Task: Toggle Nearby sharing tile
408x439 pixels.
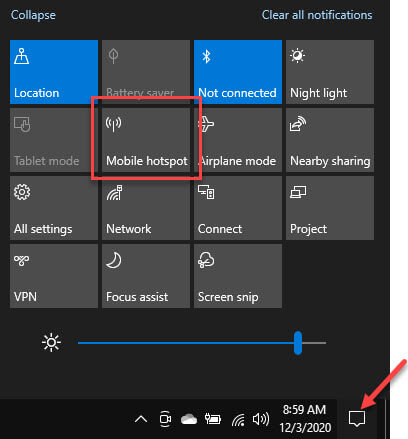Action: 330,140
